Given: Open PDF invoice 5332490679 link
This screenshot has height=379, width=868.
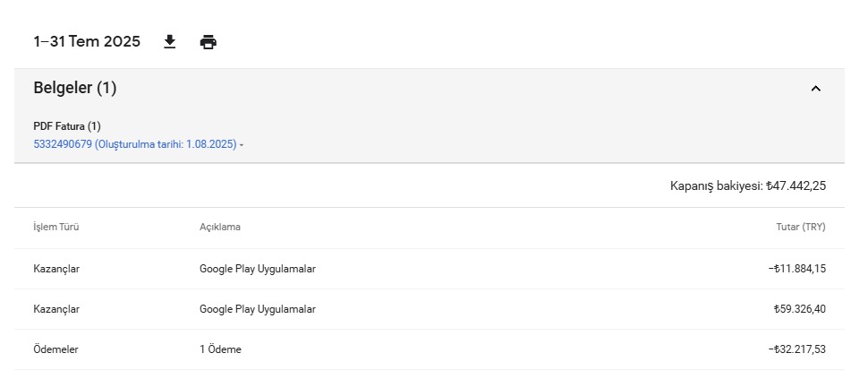Looking at the screenshot, I should pos(134,144).
